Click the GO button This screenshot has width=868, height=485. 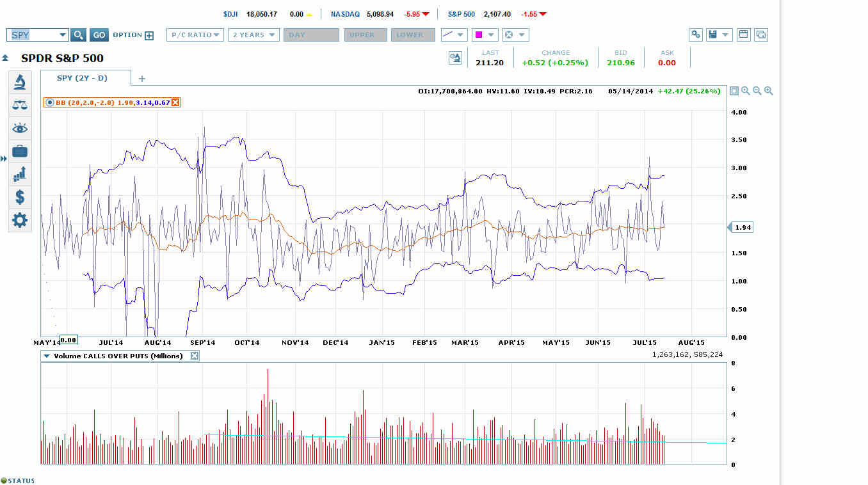tap(99, 35)
